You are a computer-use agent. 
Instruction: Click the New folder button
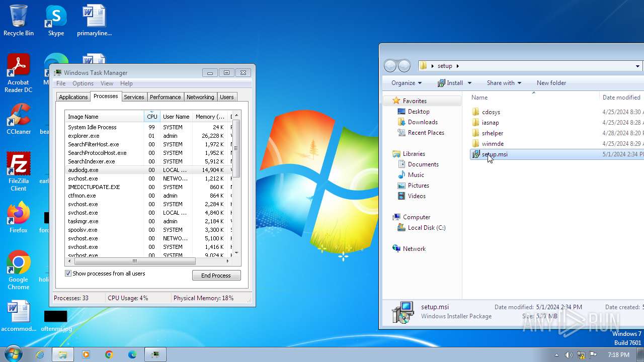551,83
